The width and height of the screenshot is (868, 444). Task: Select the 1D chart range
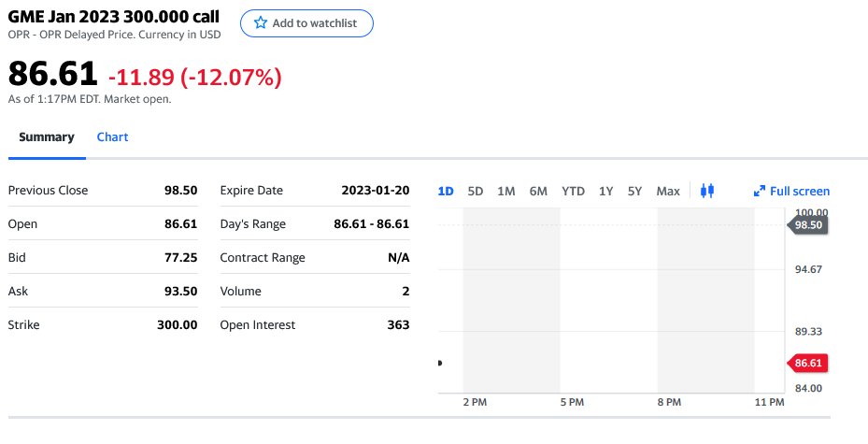446,192
